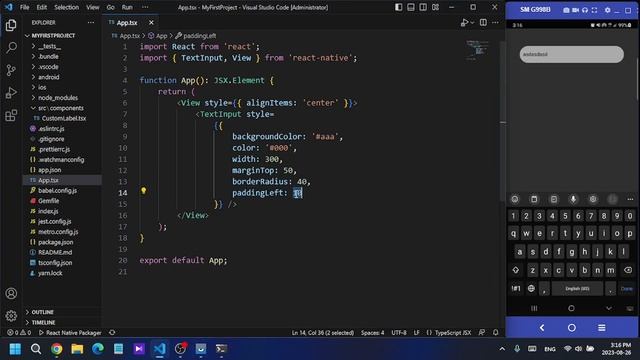
Task: Tap the shift key on phone keyboard
Action: click(x=516, y=270)
